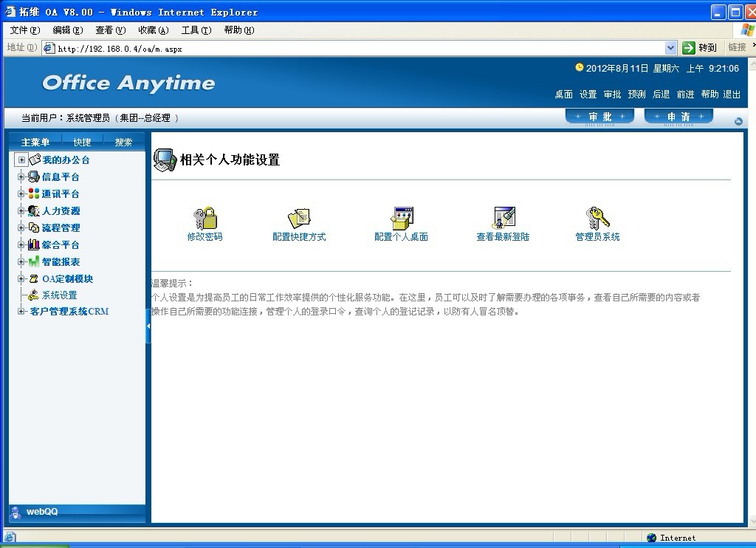Open the address bar dropdown arrow
The height and width of the screenshot is (548, 756).
coord(670,48)
